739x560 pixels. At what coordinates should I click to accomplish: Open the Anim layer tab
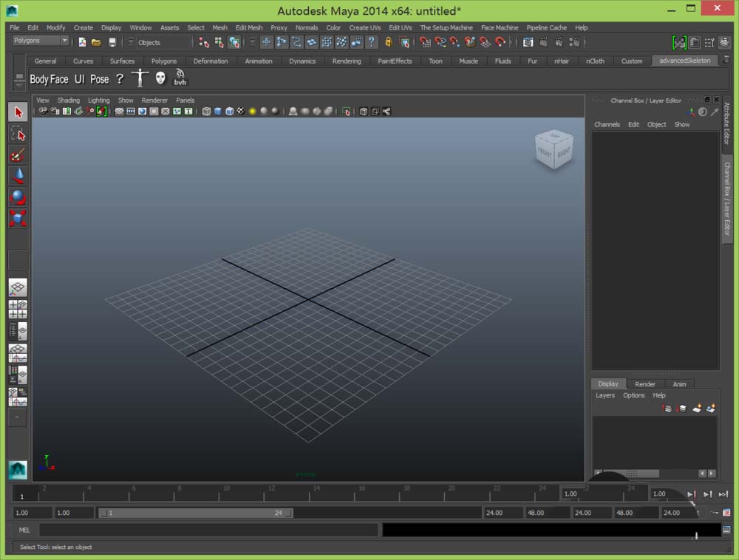coord(679,384)
